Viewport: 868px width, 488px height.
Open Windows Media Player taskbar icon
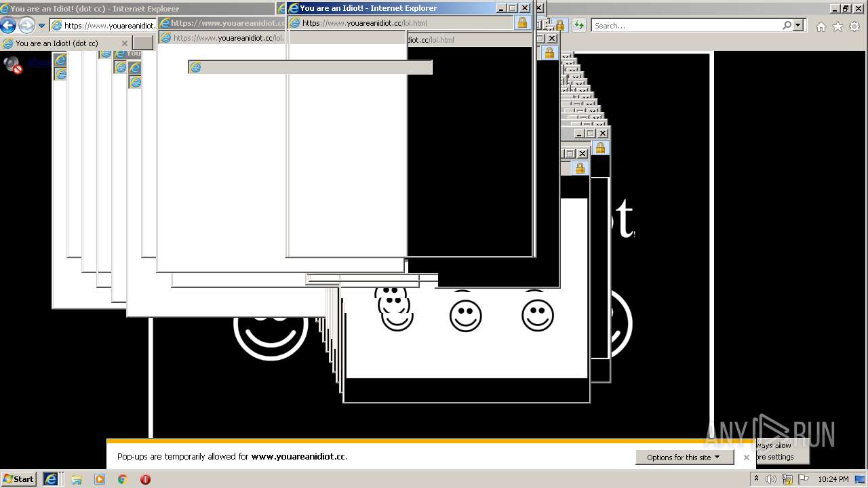100,479
